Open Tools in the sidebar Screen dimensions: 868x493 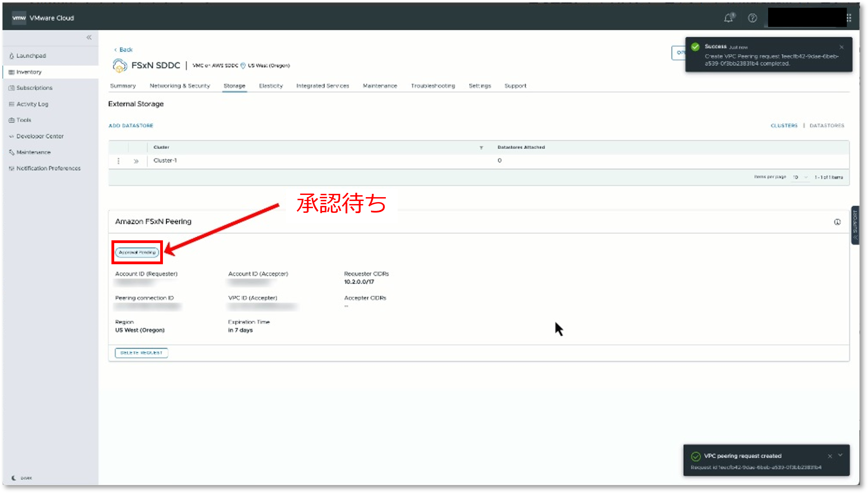tap(23, 120)
